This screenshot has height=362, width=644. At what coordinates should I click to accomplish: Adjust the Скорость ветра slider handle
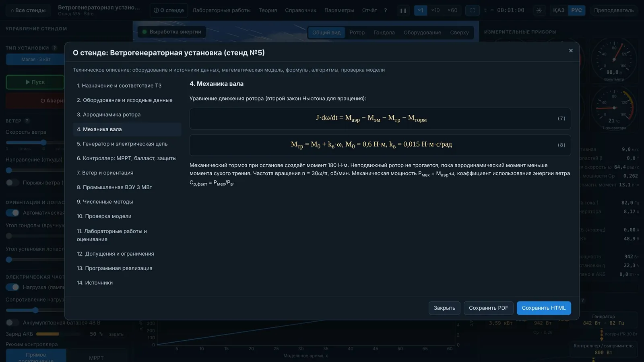pos(43,143)
